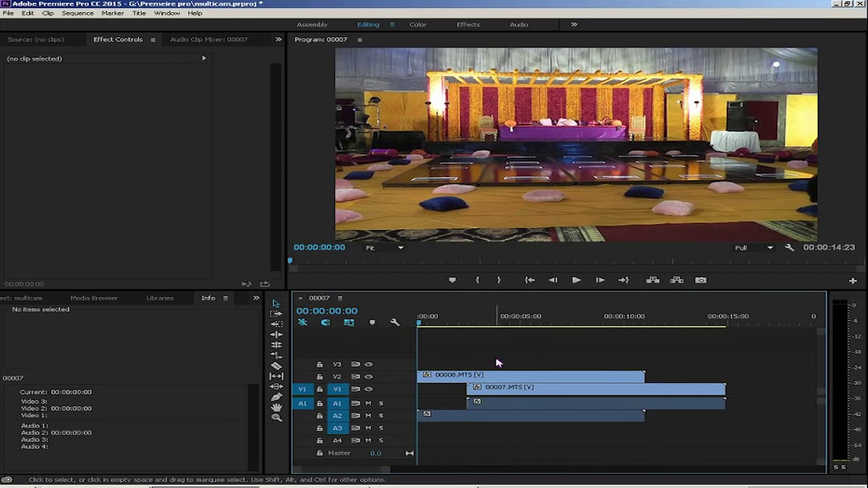Viewport: 868px width, 488px height.
Task: Open 00007 timeline panel menu
Action: [x=340, y=298]
